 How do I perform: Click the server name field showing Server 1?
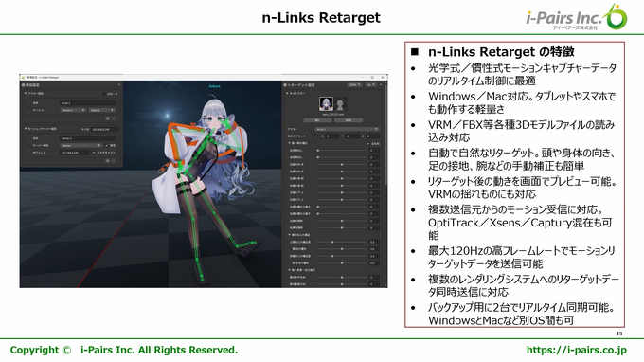tap(88, 138)
